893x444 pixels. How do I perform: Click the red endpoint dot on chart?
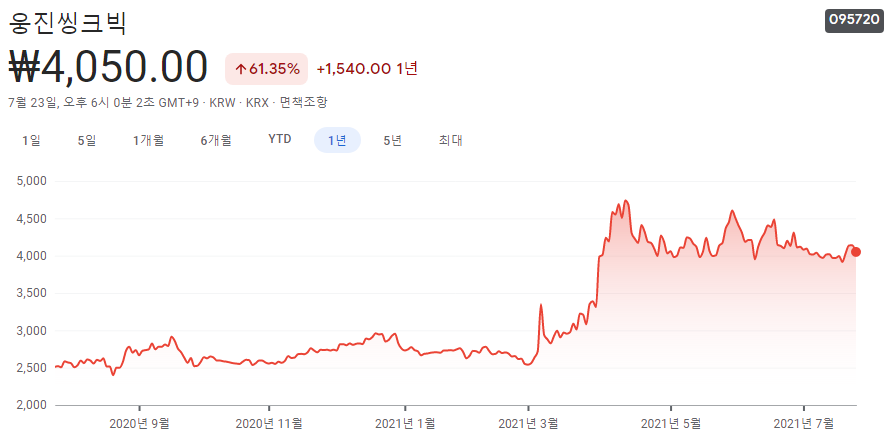[x=855, y=252]
